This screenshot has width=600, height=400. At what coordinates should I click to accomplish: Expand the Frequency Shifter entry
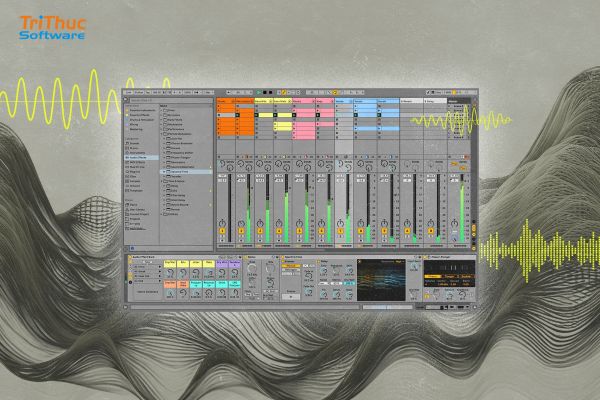(x=165, y=153)
